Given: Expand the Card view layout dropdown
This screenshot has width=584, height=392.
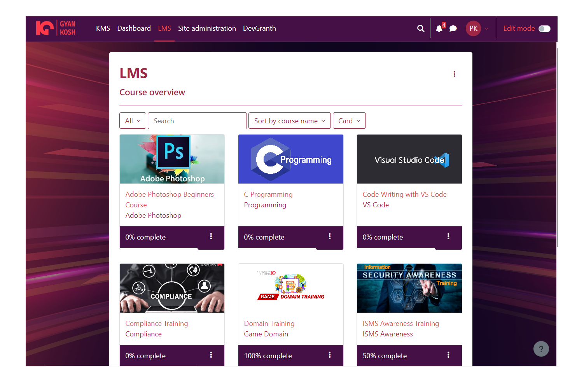Looking at the screenshot, I should 349,121.
